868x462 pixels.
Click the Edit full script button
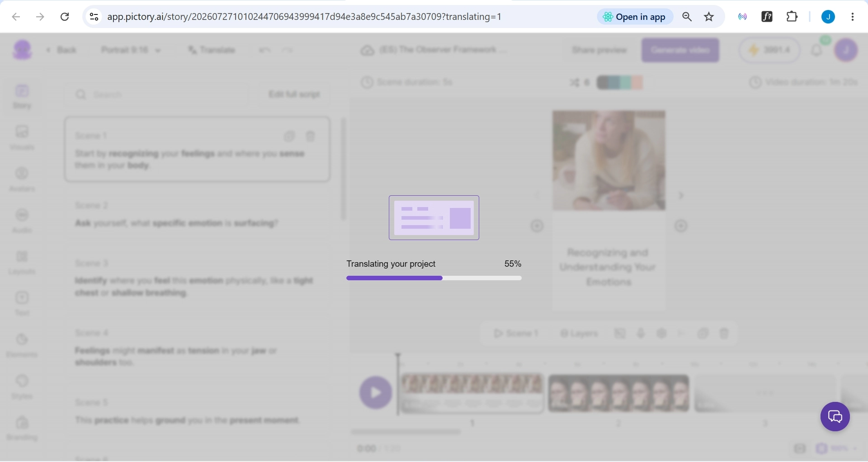point(294,94)
